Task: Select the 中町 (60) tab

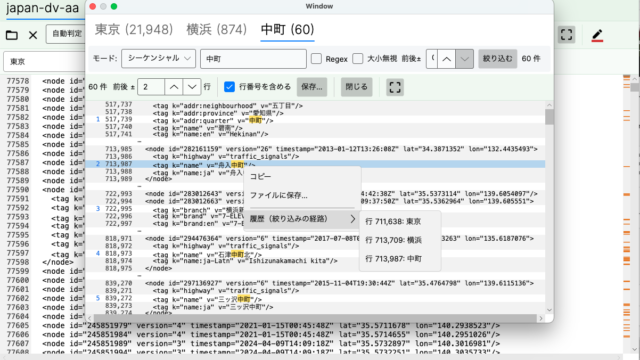Action: coord(287,29)
